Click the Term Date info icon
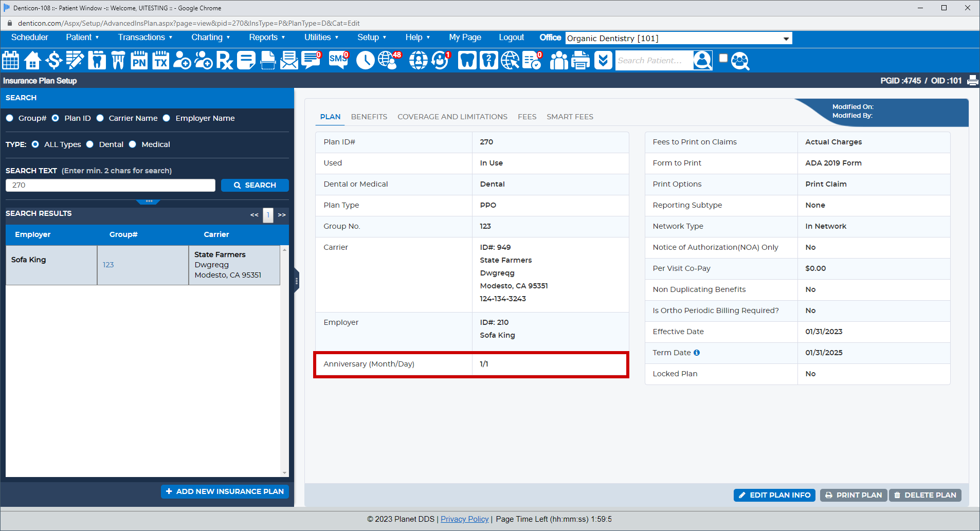 click(697, 353)
